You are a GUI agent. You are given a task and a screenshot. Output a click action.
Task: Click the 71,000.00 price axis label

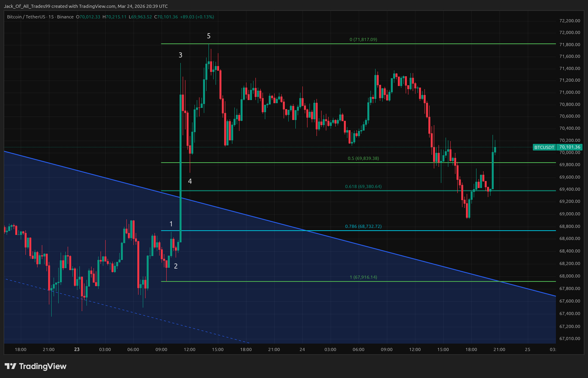point(569,93)
